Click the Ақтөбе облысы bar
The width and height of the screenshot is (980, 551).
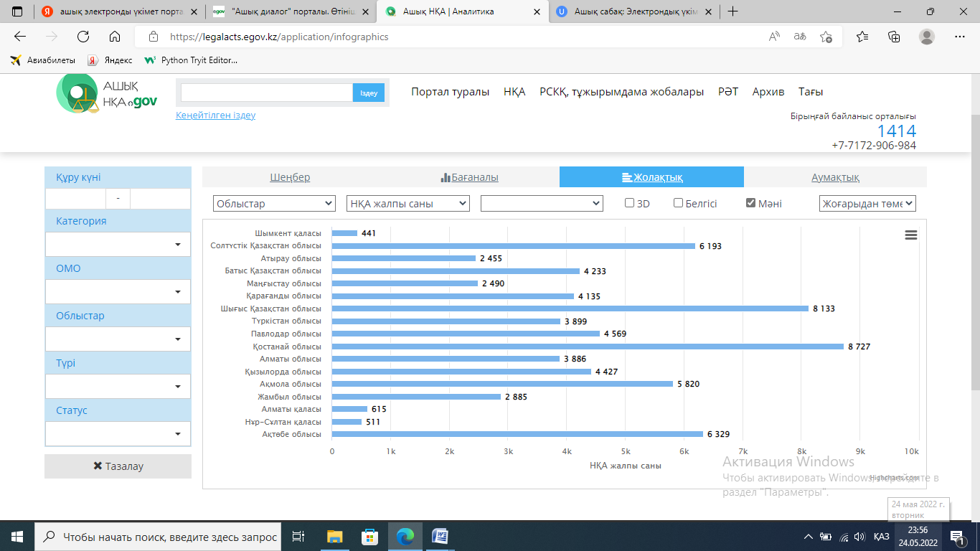click(x=517, y=434)
